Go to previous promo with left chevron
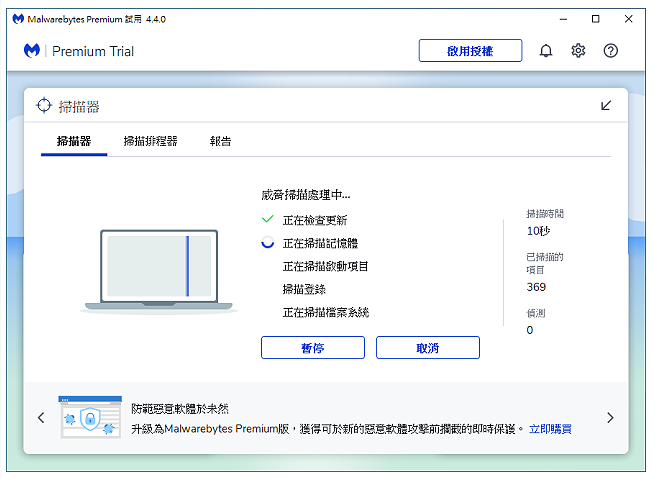The image size is (656, 479). 41,418
